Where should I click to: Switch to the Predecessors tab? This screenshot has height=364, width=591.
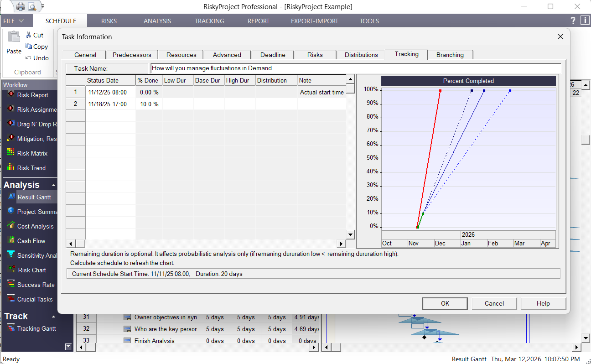click(131, 55)
